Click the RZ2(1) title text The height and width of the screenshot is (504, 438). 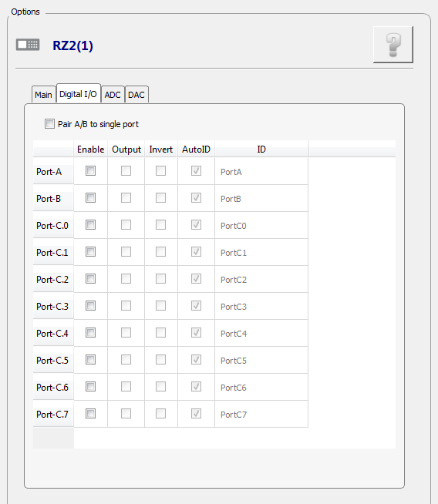72,45
